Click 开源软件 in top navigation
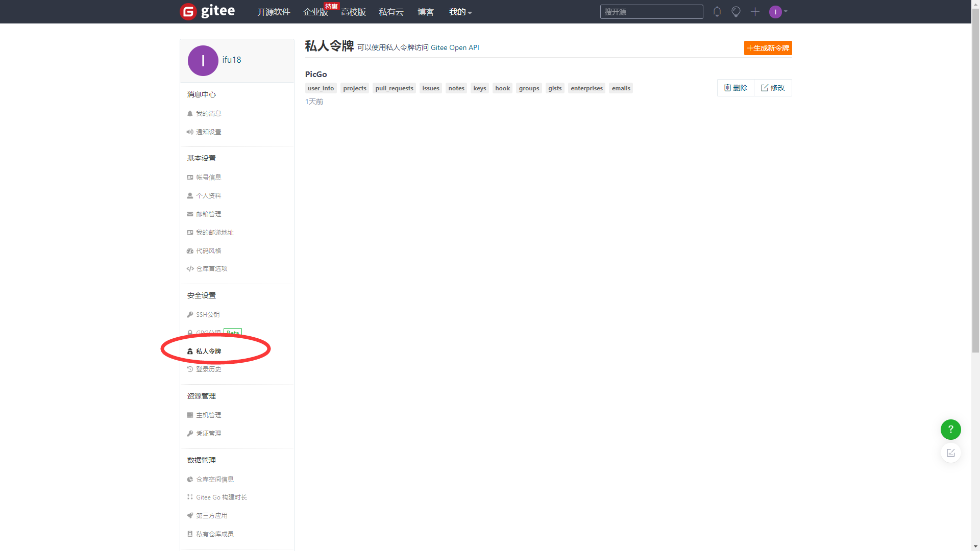980x551 pixels. tap(274, 12)
